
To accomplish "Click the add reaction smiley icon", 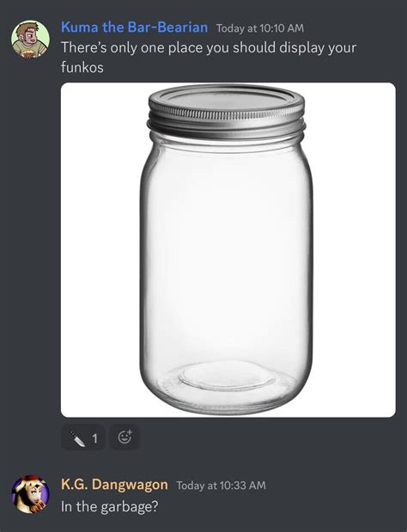I will pos(125,437).
